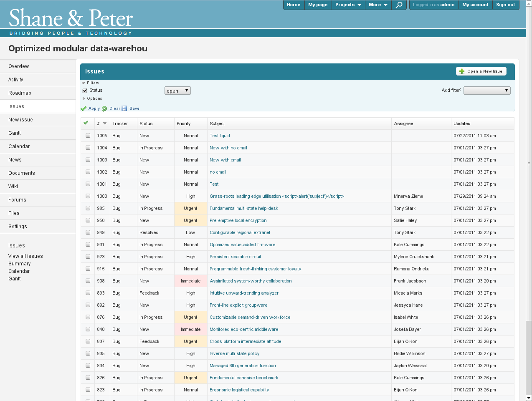Open Documents in the sidebar
Image resolution: width=532 pixels, height=401 pixels.
(38, 173)
